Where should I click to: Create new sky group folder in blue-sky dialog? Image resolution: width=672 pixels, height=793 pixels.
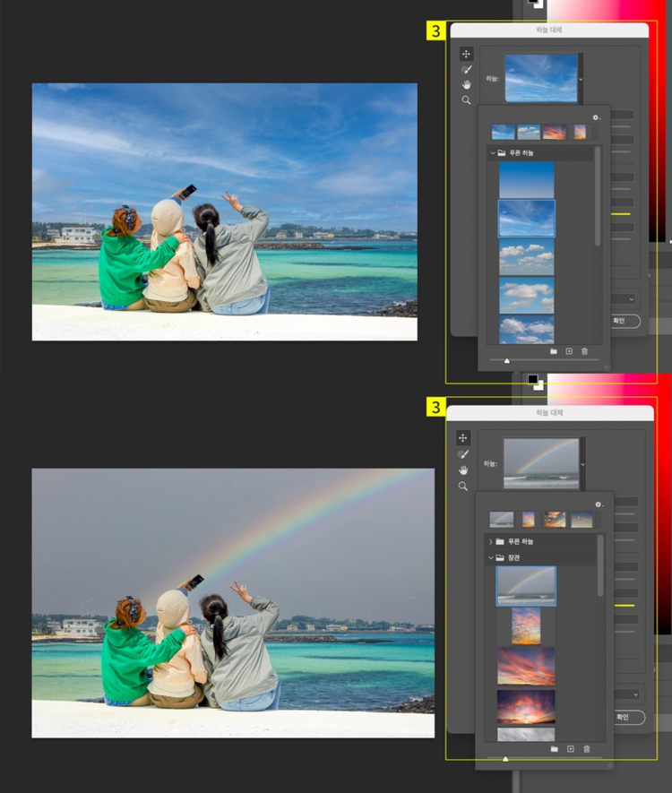(x=554, y=351)
